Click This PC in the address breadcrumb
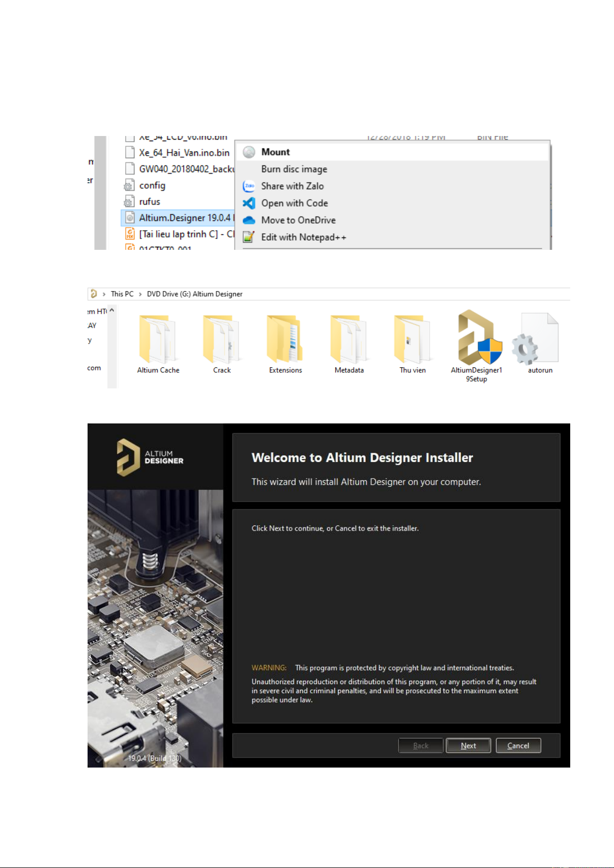614x868 pixels. pyautogui.click(x=122, y=294)
